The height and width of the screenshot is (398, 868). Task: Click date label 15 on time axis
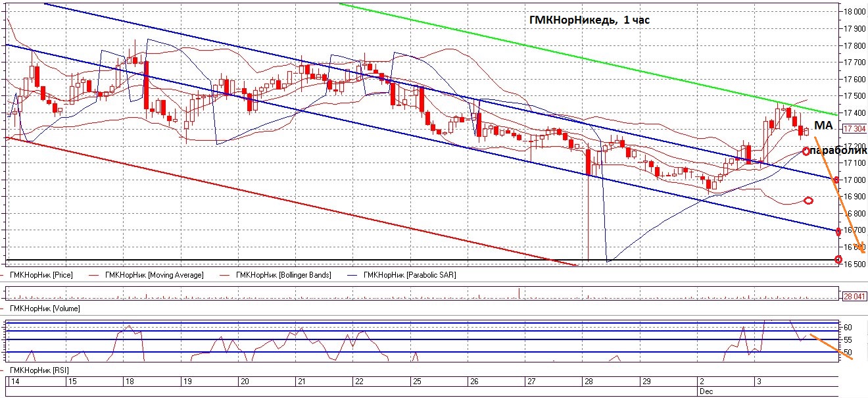[x=72, y=382]
